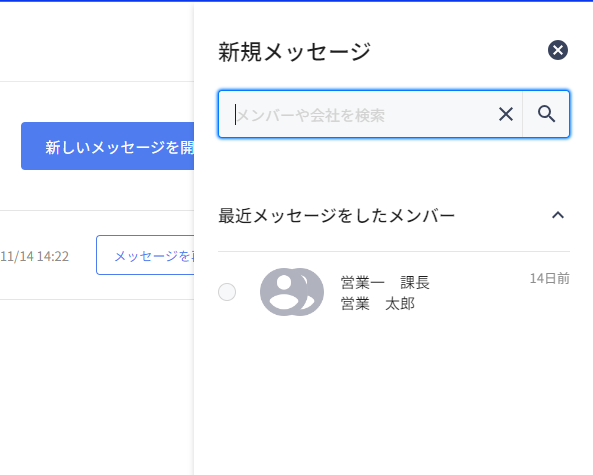
Task: Click empty panel area below member list
Action: 394,397
